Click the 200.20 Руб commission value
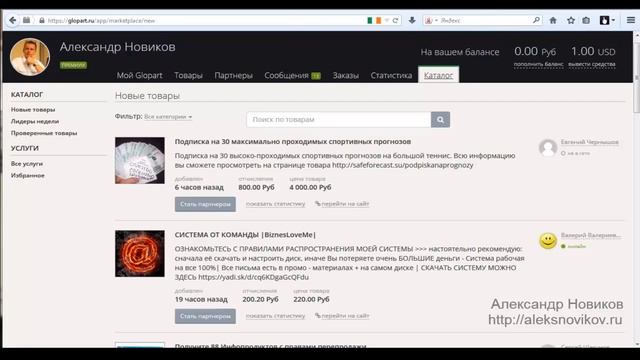This screenshot has height=360, width=640. pos(260,299)
